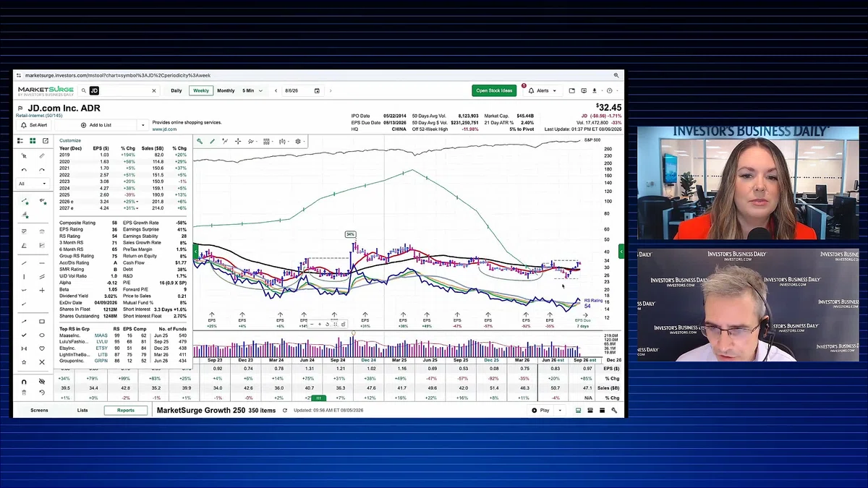Select the crosshair cursor chart tool

pyautogui.click(x=238, y=141)
